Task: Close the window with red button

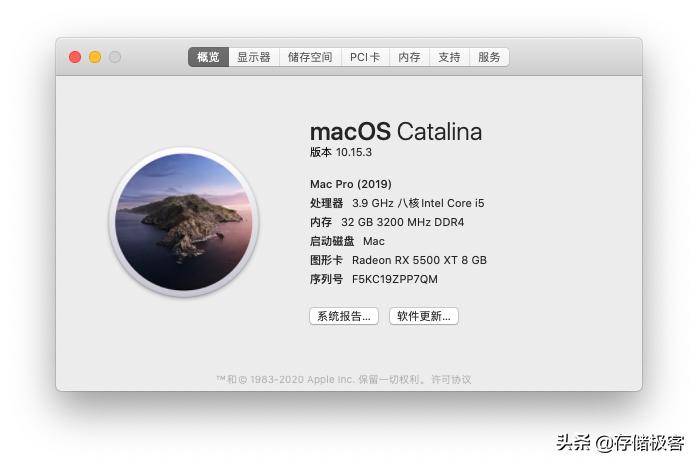Action: coord(75,57)
